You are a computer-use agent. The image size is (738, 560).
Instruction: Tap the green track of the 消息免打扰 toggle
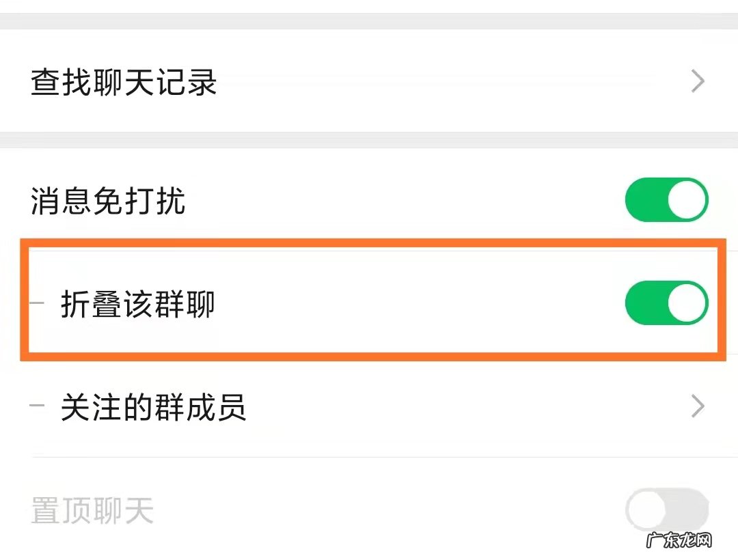pyautogui.click(x=649, y=199)
